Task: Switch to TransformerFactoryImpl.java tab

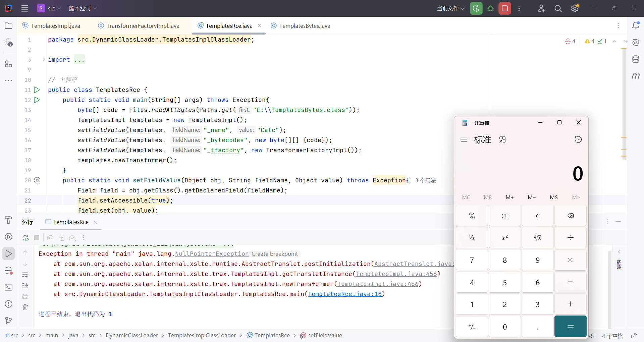Action: point(143,26)
